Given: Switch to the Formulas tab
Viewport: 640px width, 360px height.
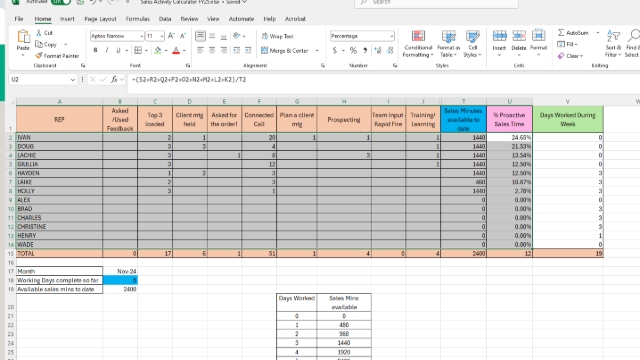Looking at the screenshot, I should 138,19.
